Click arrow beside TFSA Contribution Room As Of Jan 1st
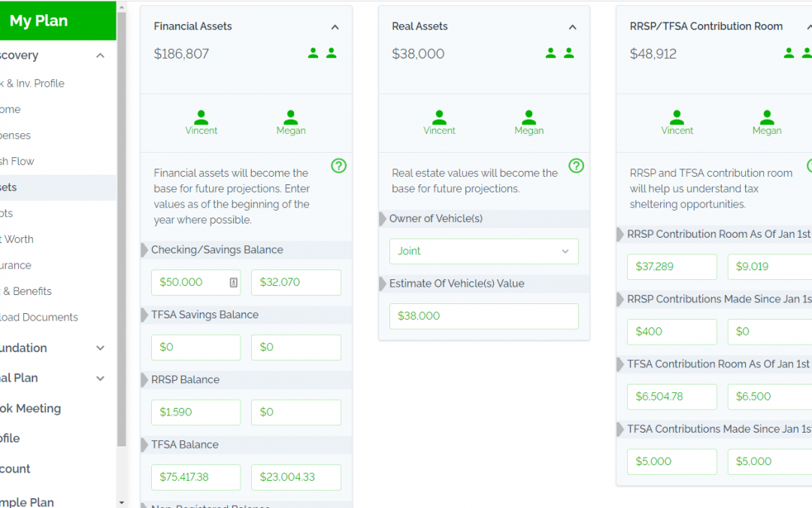 (620, 364)
